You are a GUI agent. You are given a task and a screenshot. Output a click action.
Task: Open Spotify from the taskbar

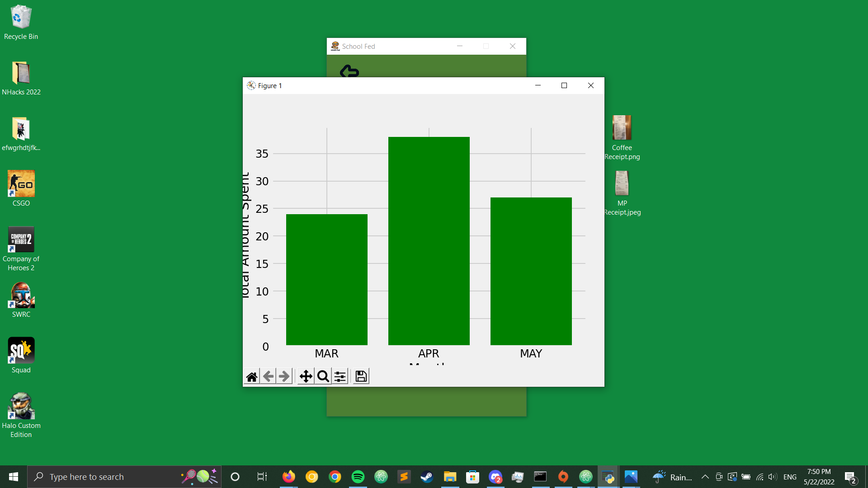tap(358, 477)
